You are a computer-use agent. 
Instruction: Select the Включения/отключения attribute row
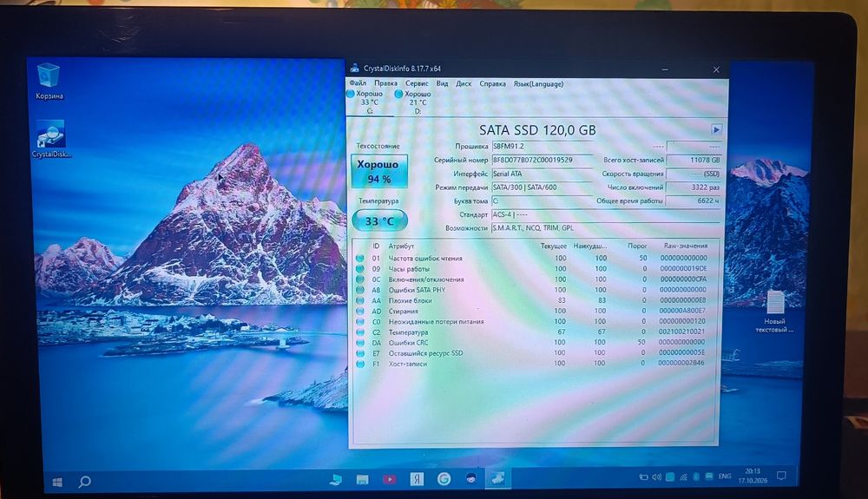(535, 279)
